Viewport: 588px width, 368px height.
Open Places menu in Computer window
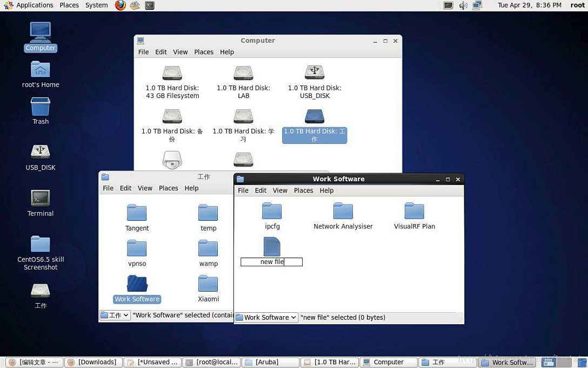click(x=204, y=52)
